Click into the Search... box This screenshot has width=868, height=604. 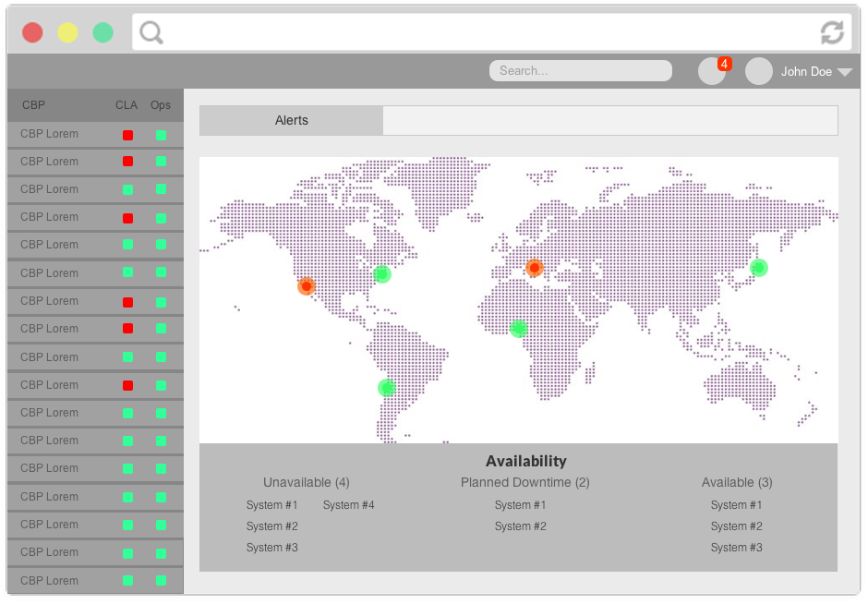point(580,71)
